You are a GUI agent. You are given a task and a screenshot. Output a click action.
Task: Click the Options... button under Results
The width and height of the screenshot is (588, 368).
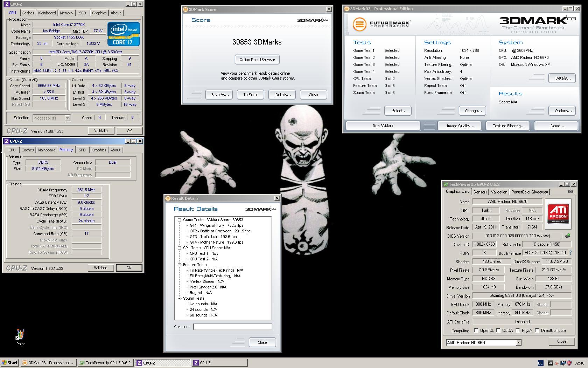(562, 111)
